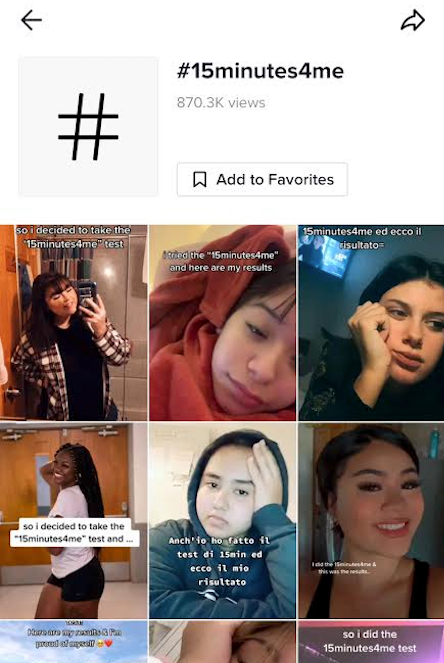
Task: Open video with red hoodie girl
Action: (222, 323)
